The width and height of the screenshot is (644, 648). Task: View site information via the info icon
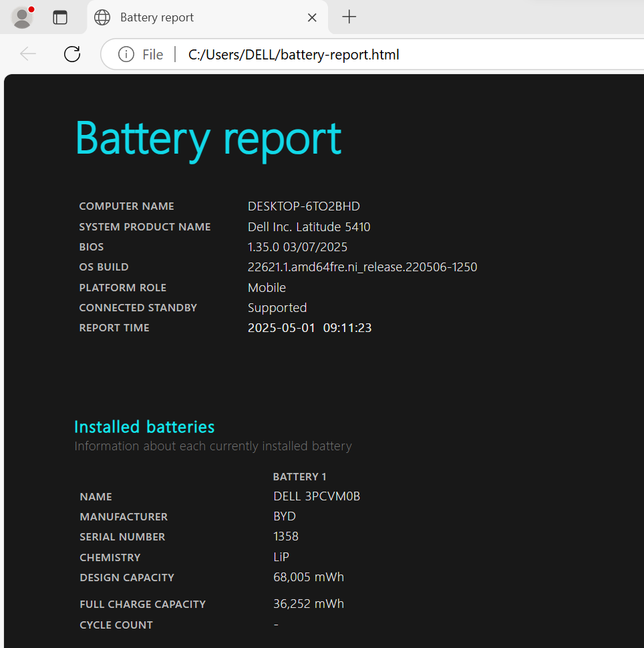pyautogui.click(x=126, y=54)
